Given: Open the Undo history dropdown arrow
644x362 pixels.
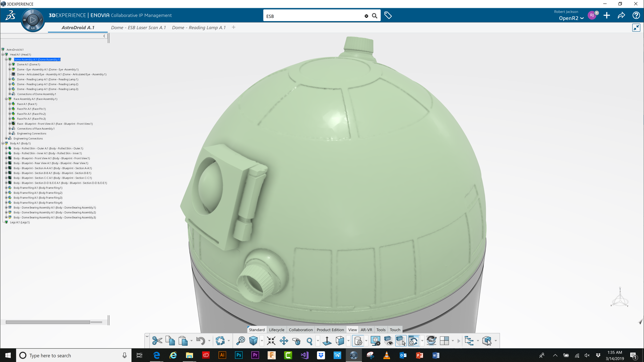Looking at the screenshot, I should (209, 341).
